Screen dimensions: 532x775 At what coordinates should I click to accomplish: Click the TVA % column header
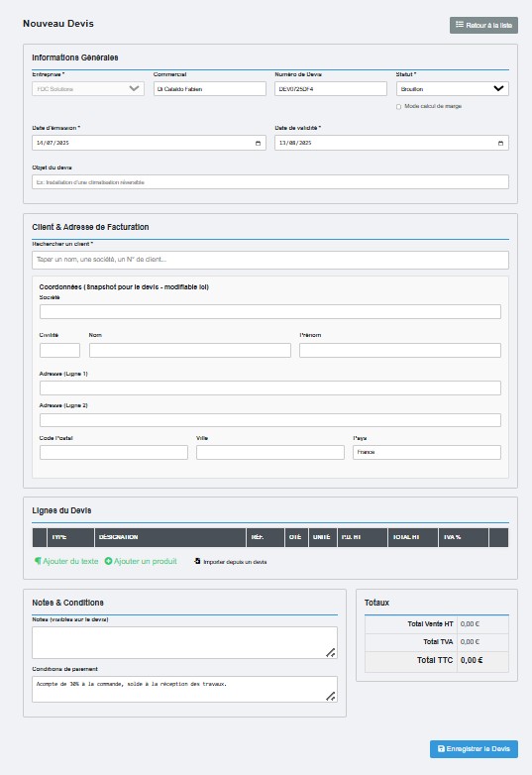[x=464, y=537]
